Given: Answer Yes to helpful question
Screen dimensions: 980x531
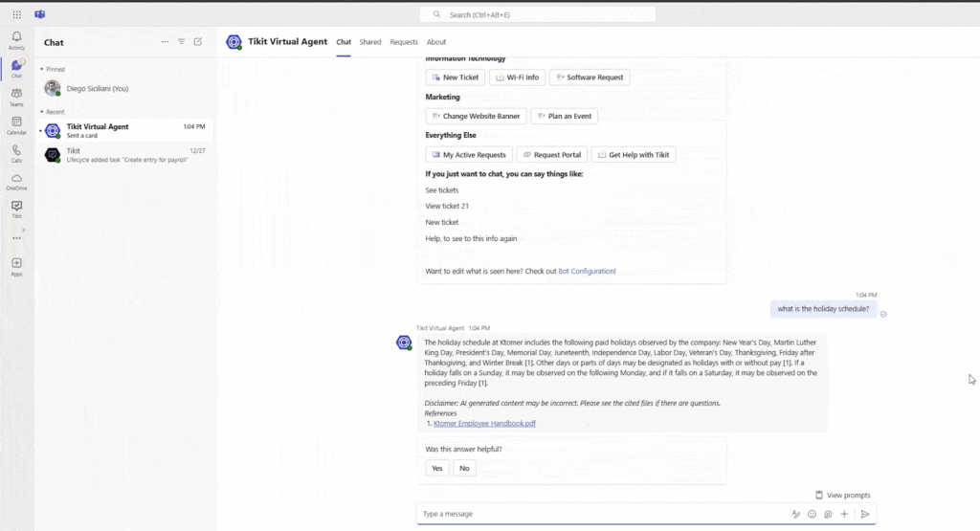Looking at the screenshot, I should click(x=436, y=469).
